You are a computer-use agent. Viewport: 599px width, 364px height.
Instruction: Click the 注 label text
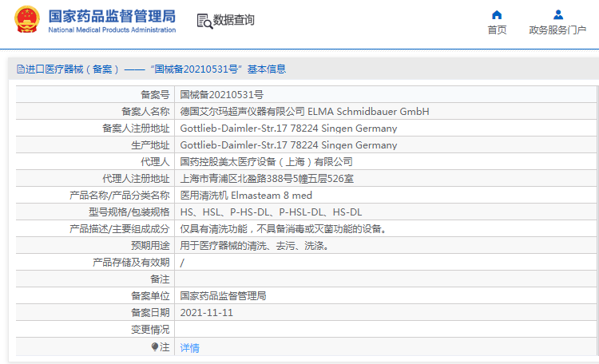(x=165, y=346)
